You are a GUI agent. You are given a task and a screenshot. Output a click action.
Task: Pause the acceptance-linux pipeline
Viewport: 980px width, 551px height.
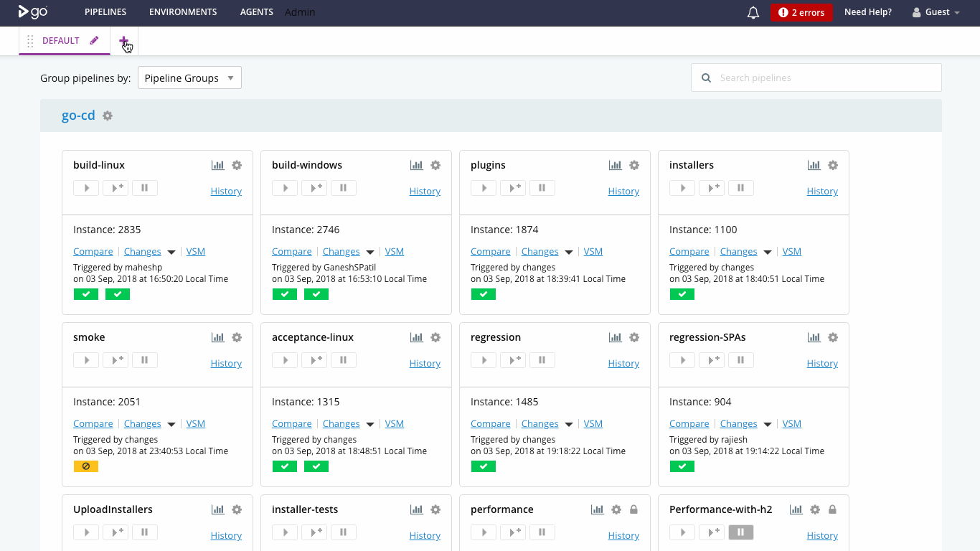tap(344, 360)
